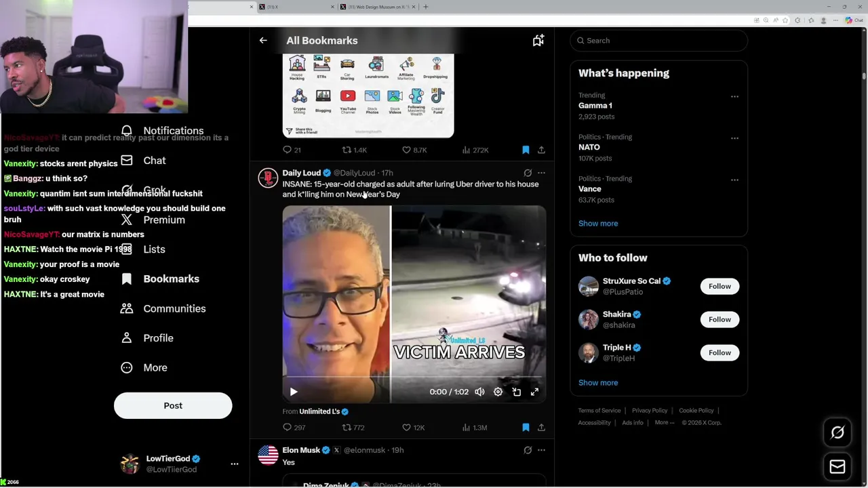Share the post with 272K views
The width and height of the screenshot is (868, 488).
click(x=541, y=150)
